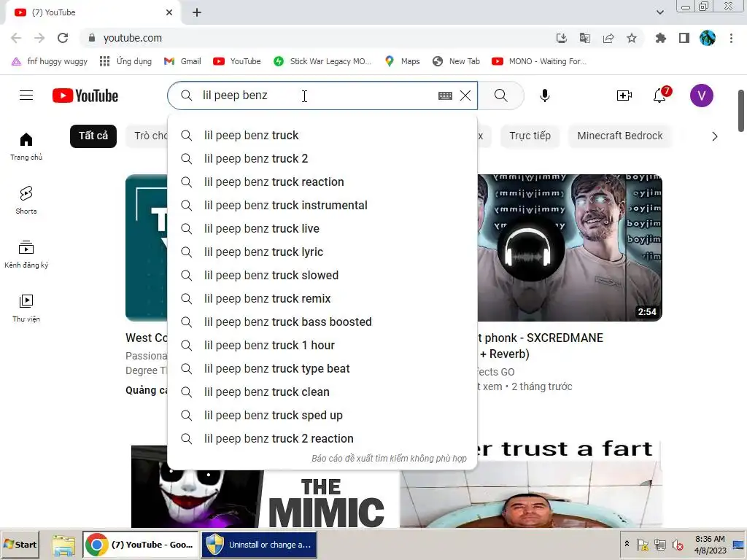Choose suggestion 'lil peep benz truck type beat'

(322, 368)
